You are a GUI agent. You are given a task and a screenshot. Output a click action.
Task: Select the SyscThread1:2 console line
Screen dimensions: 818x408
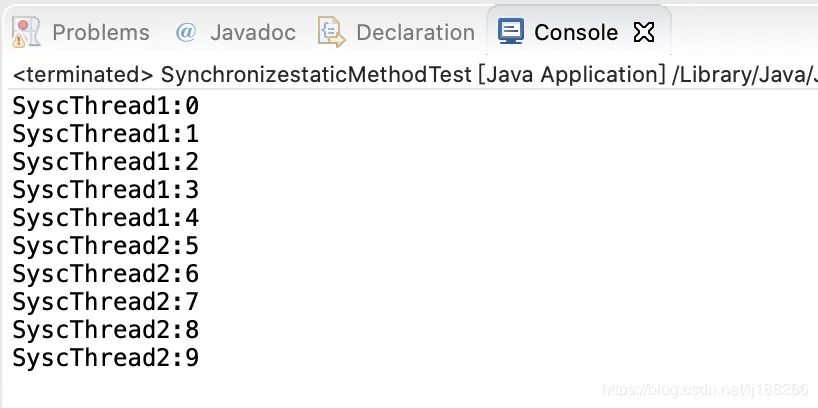click(106, 162)
